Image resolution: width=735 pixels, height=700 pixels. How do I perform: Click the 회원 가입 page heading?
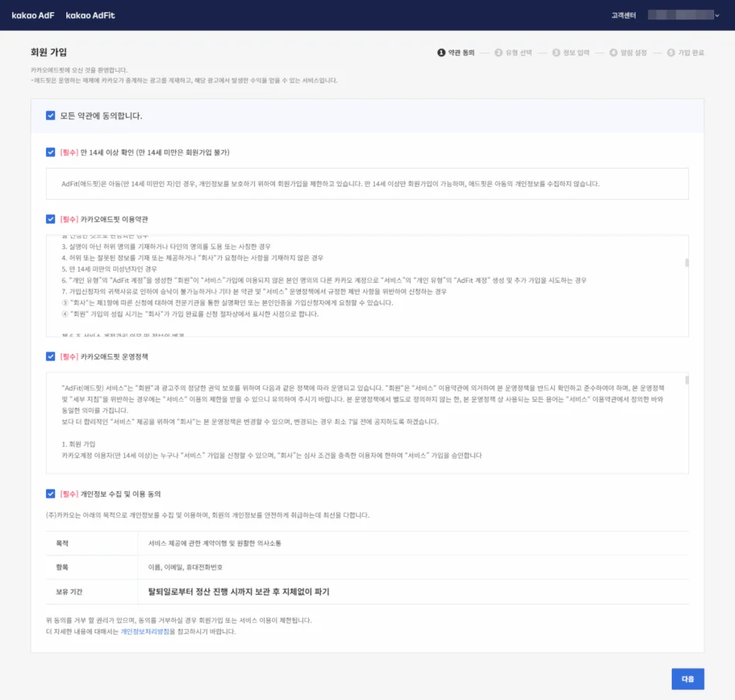coord(49,52)
